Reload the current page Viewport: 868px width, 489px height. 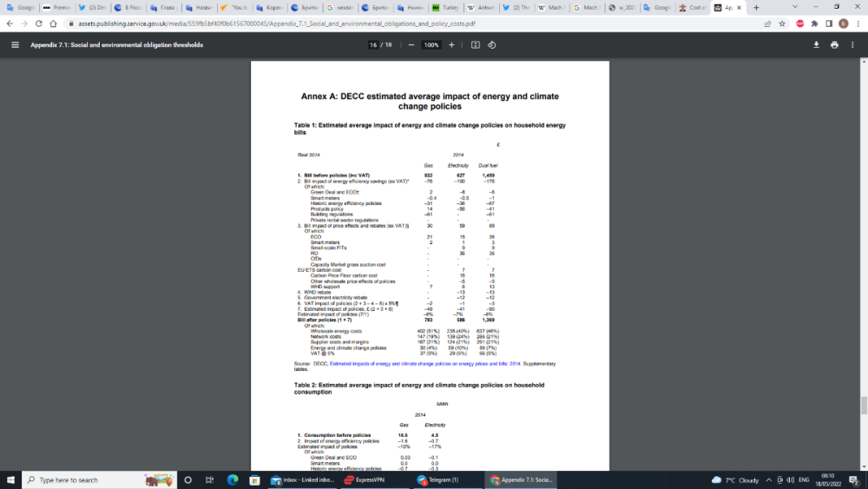(39, 24)
